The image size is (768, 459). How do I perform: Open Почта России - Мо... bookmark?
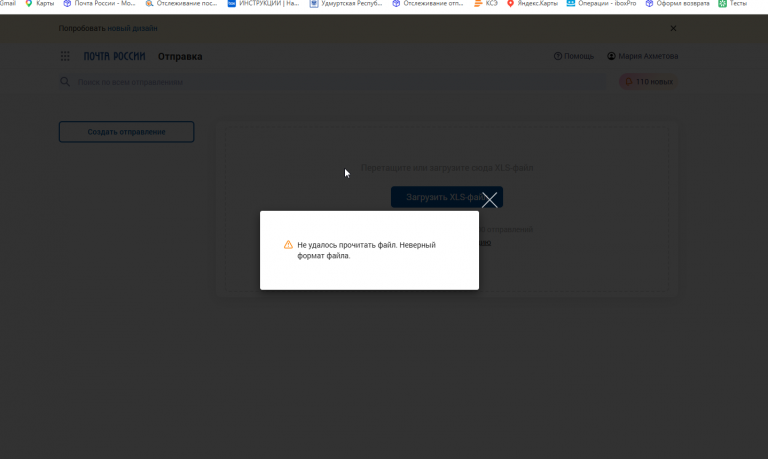99,3
